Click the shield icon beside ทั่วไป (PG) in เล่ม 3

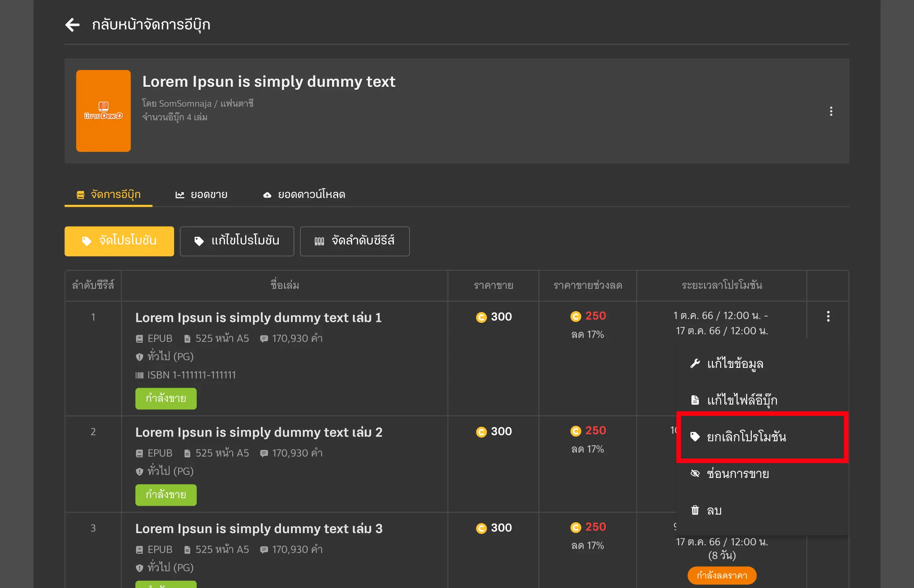[x=139, y=568]
